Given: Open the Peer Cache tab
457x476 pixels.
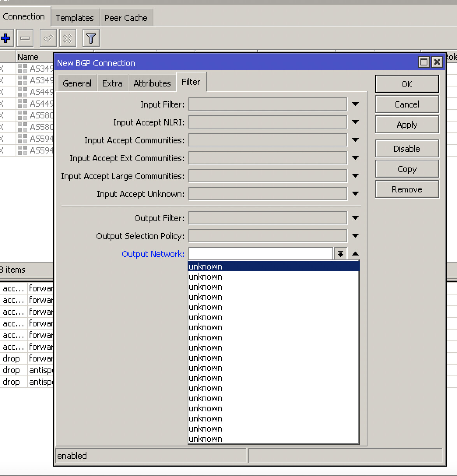Looking at the screenshot, I should [126, 18].
